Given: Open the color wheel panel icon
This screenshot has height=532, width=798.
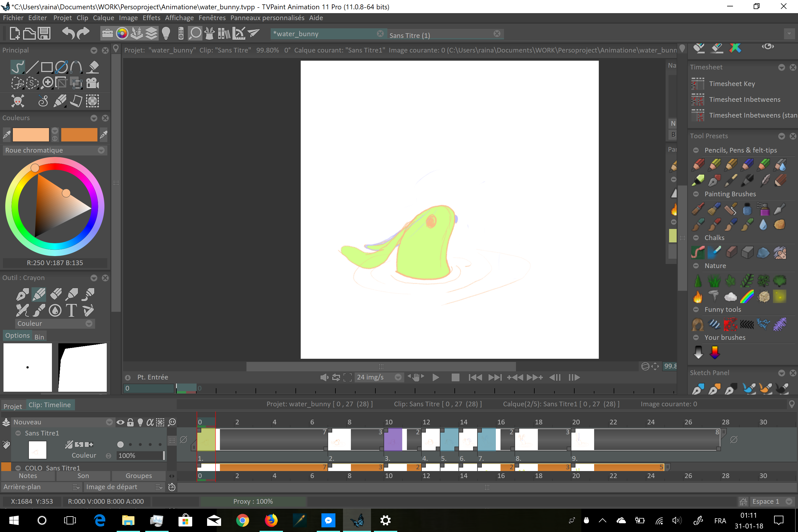Looking at the screenshot, I should point(122,34).
